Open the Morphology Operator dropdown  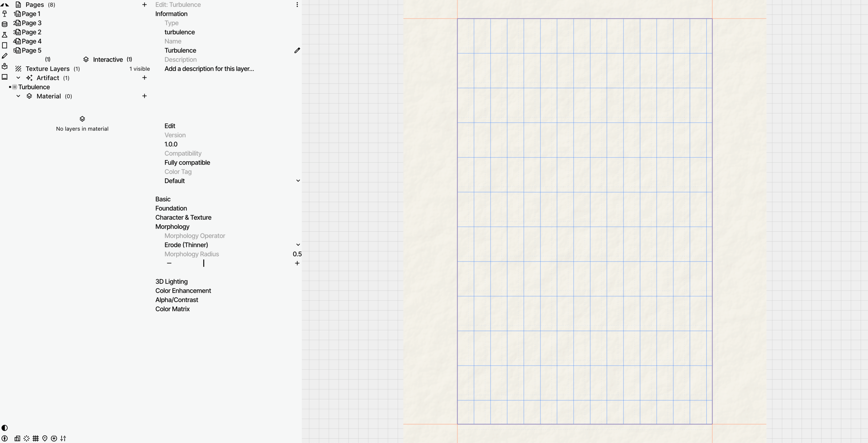(x=298, y=245)
